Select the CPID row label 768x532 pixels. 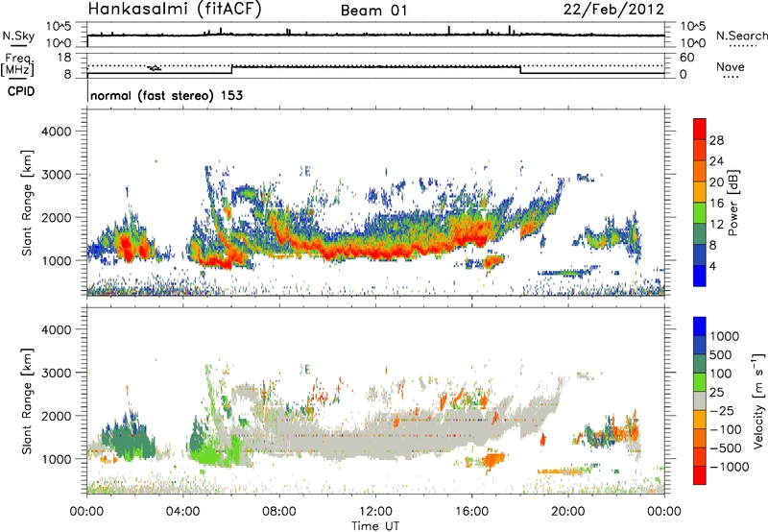pos(21,91)
